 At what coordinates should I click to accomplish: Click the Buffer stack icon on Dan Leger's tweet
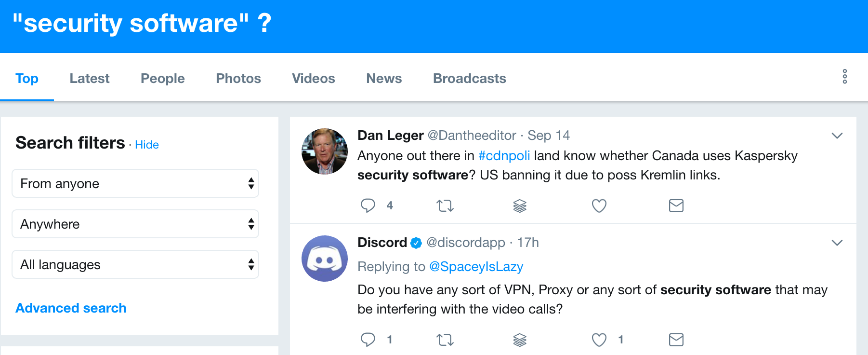pos(520,206)
